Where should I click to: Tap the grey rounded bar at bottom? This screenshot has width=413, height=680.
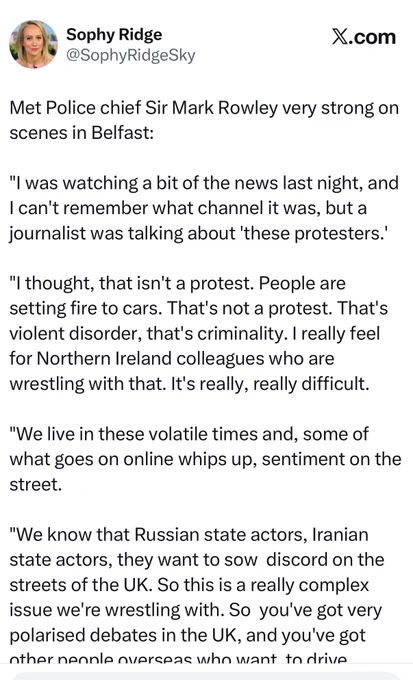point(206,676)
